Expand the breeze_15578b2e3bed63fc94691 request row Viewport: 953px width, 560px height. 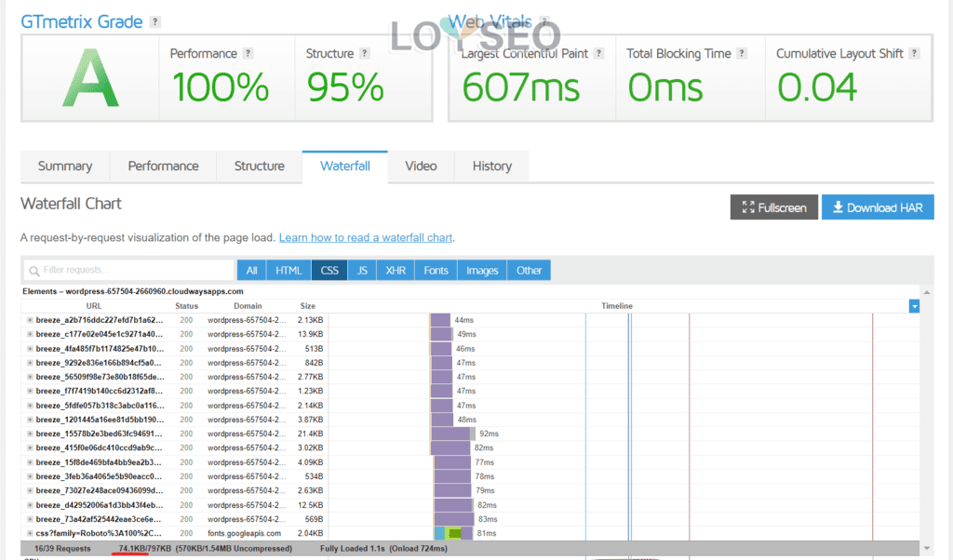pos(30,433)
